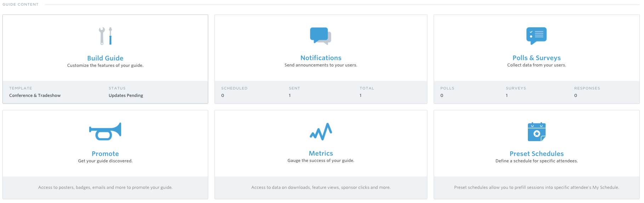Open the Build Guide link
The width and height of the screenshot is (644, 203).
click(106, 58)
